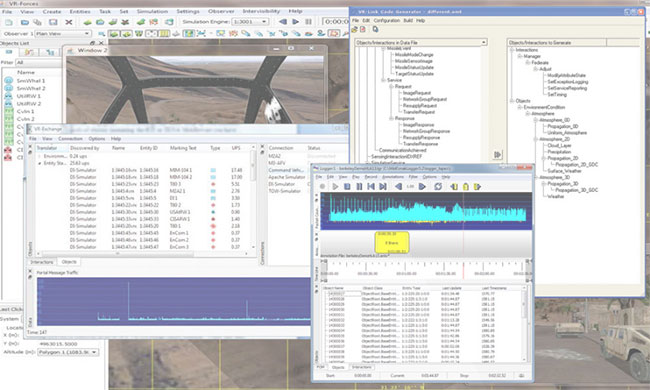Select SimWhall 1 in the Objects List
Image resolution: width=650 pixels, height=390 pixels.
click(31, 80)
